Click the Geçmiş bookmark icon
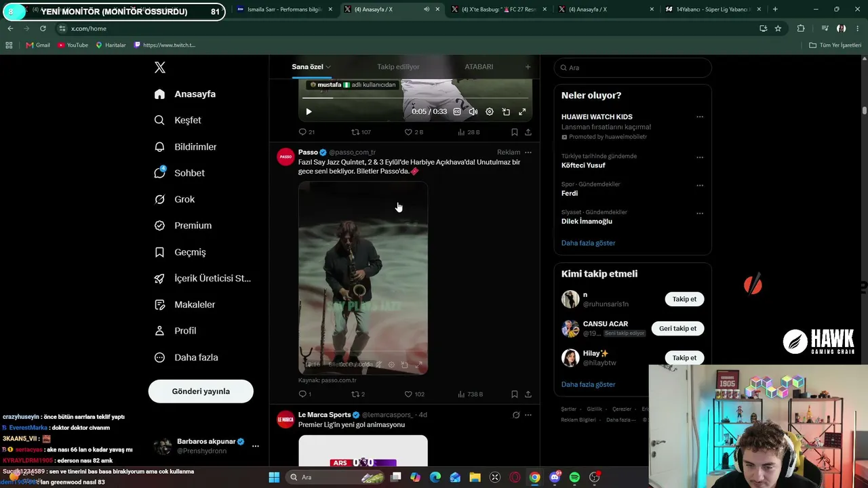 (x=159, y=252)
